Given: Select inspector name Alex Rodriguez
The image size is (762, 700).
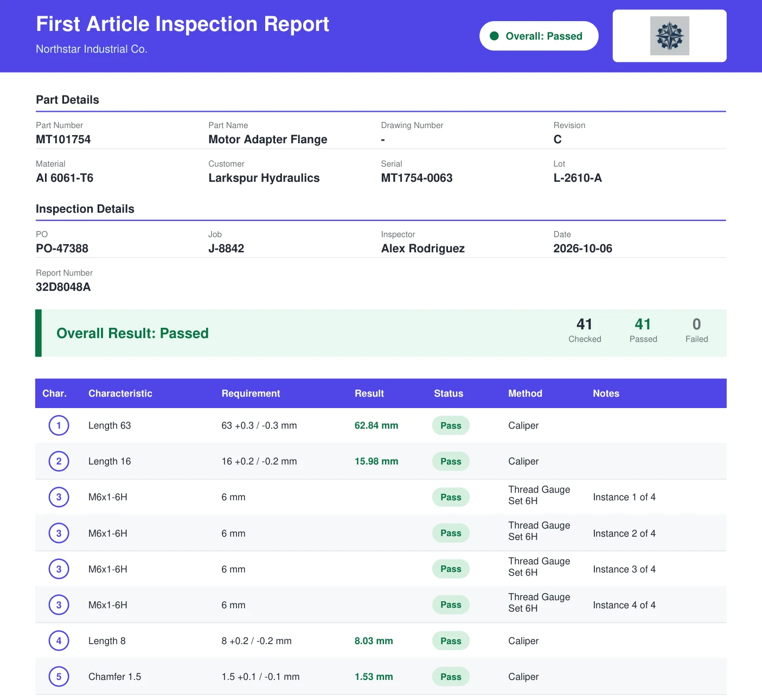Looking at the screenshot, I should click(x=423, y=249).
